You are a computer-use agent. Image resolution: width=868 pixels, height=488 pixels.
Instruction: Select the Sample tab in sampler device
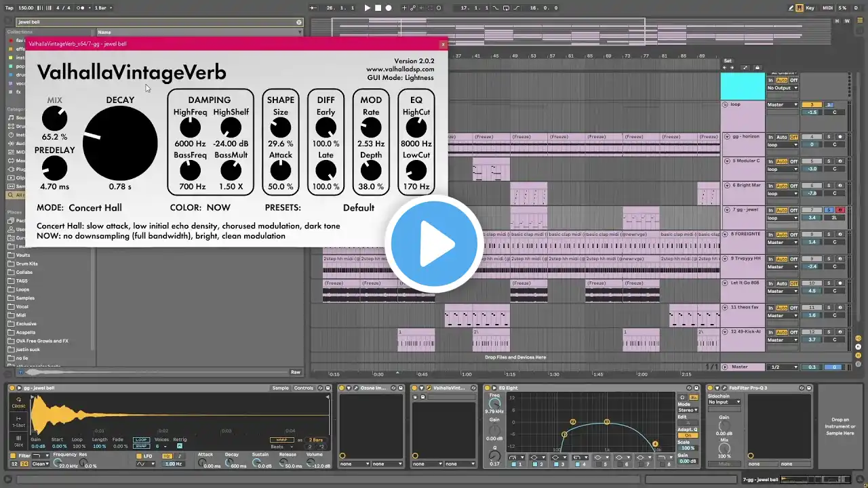[280, 388]
